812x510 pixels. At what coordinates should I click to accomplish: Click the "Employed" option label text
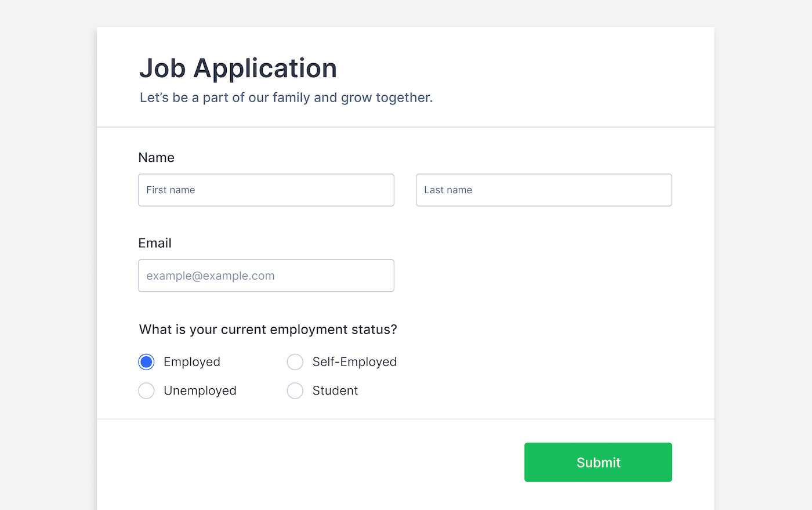pyautogui.click(x=192, y=362)
